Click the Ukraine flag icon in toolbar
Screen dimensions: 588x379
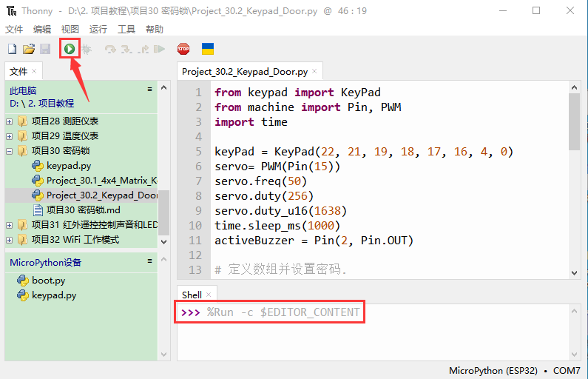click(x=208, y=49)
